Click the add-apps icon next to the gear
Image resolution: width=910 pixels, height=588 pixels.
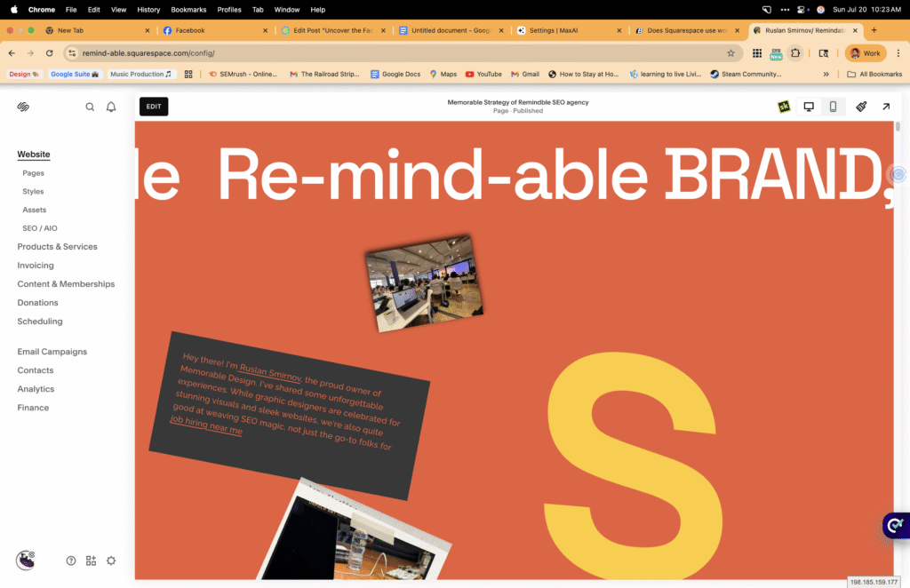[x=90, y=560]
